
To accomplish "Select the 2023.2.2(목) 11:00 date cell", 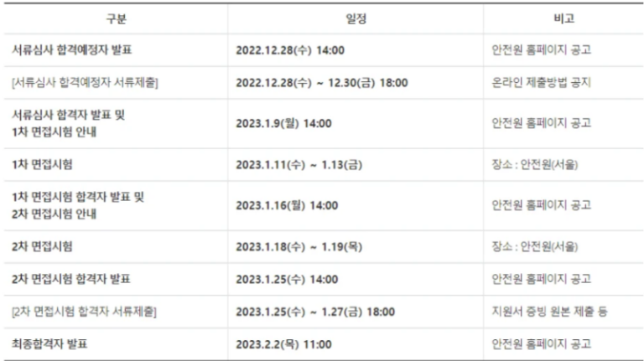I will [283, 344].
